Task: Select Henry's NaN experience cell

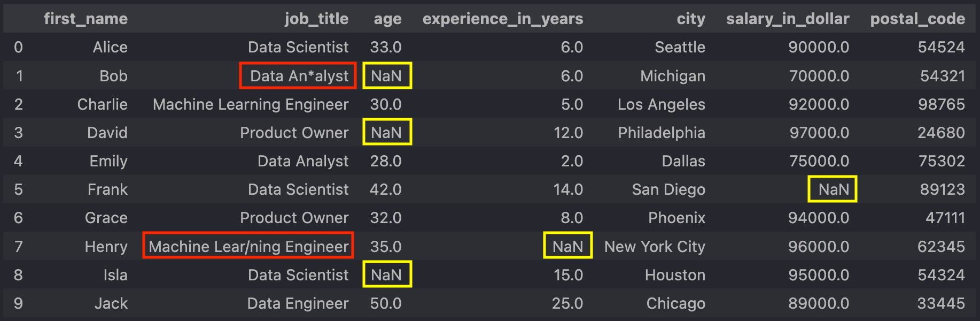Action: coord(568,246)
